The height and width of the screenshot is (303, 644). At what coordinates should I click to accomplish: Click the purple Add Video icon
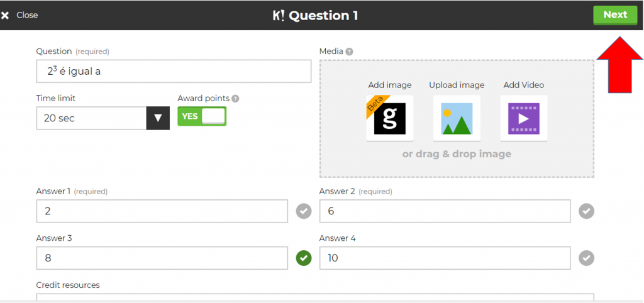[x=523, y=118]
